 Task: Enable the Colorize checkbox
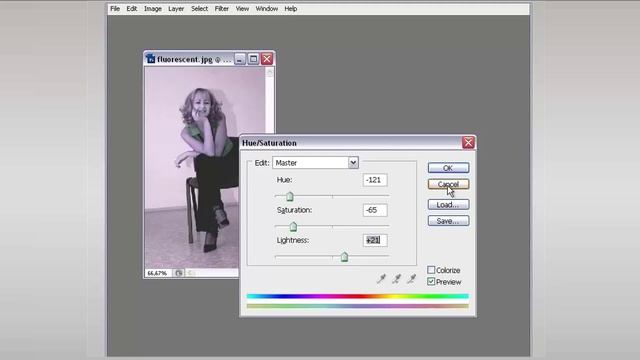[431, 270]
